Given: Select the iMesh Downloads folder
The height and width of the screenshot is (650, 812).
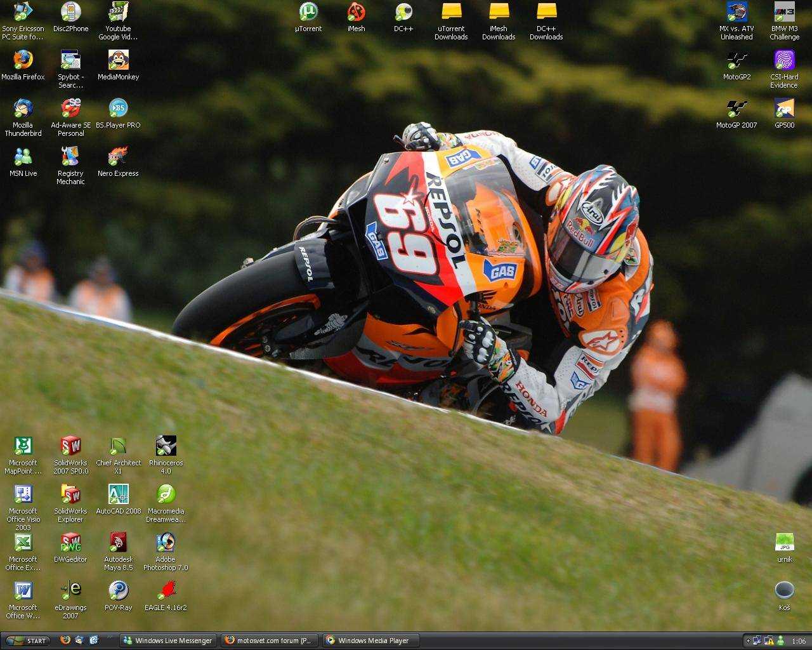Looking at the screenshot, I should point(499,21).
